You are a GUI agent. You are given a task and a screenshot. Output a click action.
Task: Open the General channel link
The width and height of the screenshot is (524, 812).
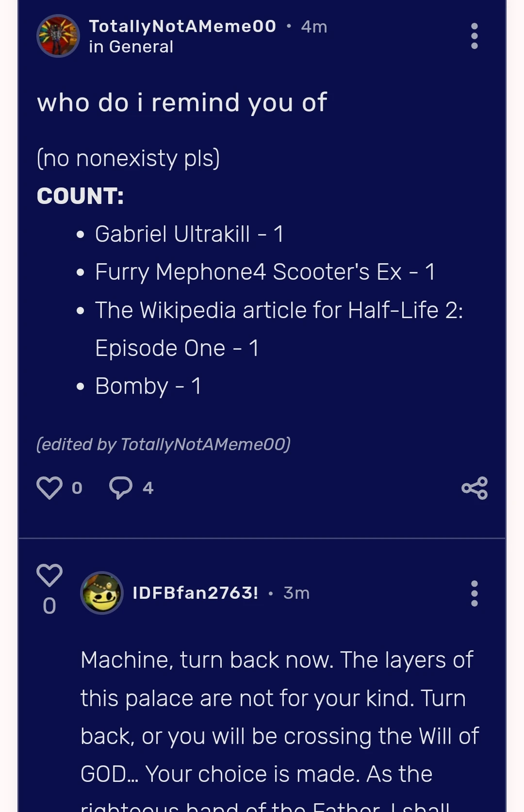[x=130, y=47]
